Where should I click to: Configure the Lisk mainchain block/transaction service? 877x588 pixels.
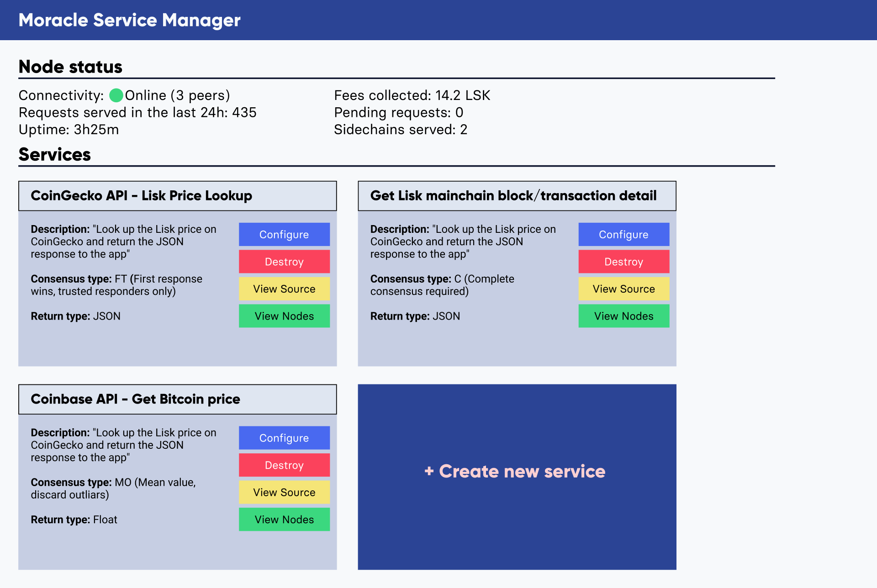point(623,234)
